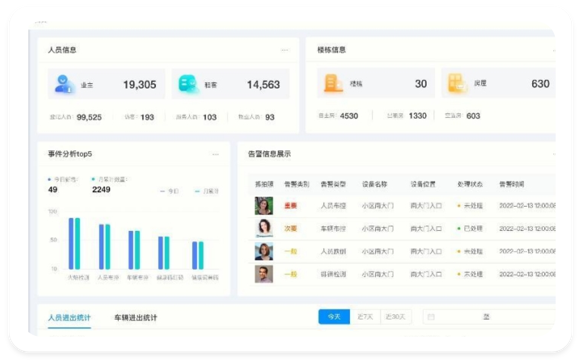Click the teal tenant card icon

coord(187,84)
